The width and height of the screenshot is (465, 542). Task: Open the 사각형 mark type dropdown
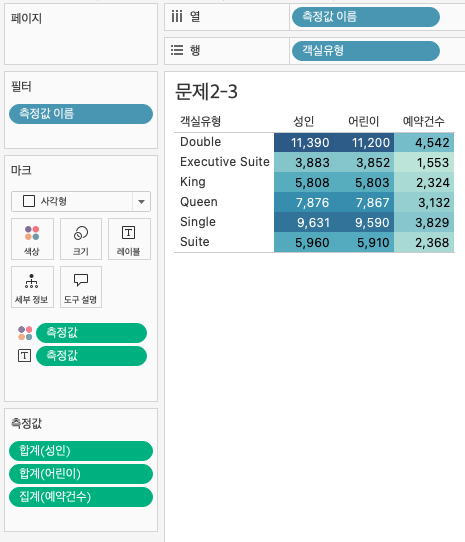pos(81,201)
